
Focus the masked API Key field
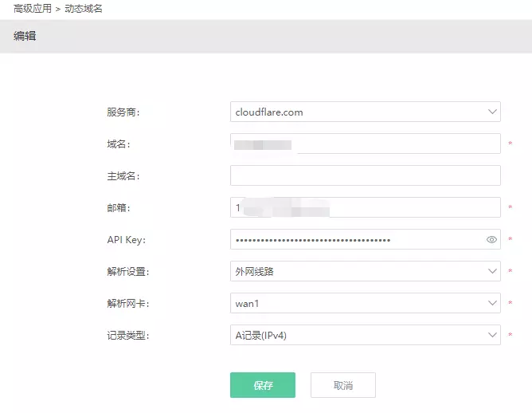[354, 239]
